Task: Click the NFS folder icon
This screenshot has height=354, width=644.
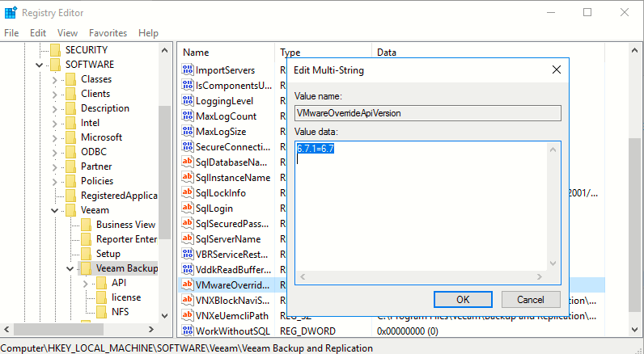Action: [101, 312]
